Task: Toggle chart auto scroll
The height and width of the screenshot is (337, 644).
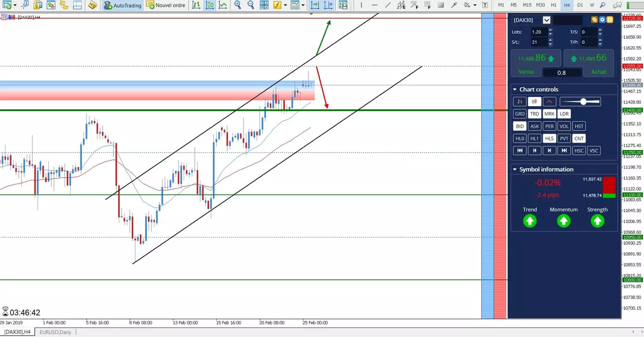Action: pos(314,6)
